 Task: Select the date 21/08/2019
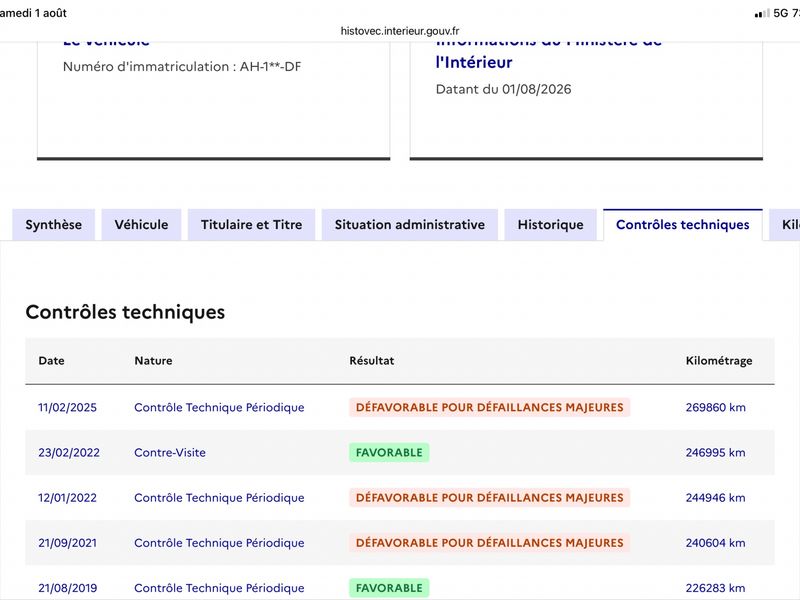tap(67, 588)
